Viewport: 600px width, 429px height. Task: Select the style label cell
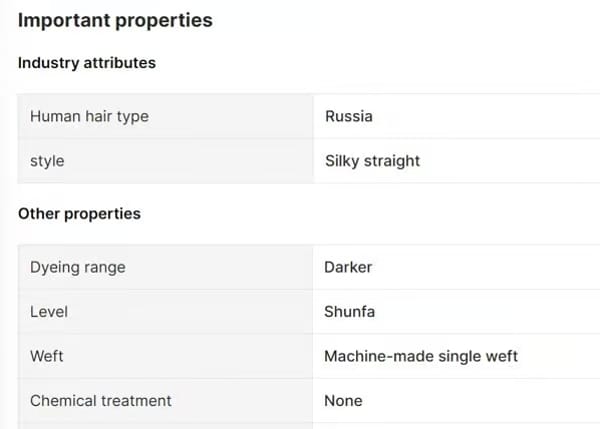click(x=47, y=161)
